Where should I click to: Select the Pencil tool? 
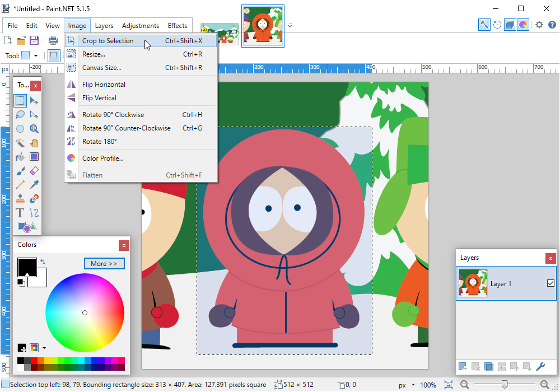coord(20,185)
